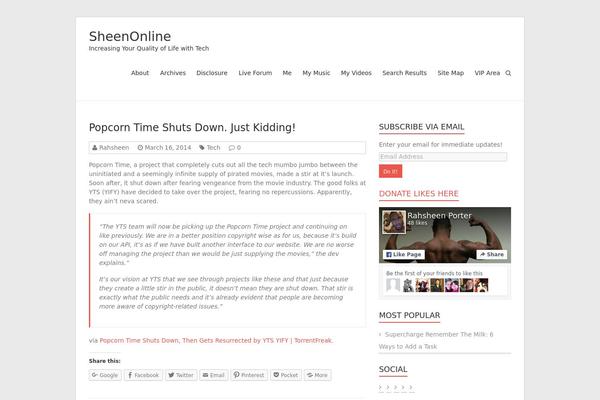Click the 'DONATE LIKES HERE' heading

point(419,194)
